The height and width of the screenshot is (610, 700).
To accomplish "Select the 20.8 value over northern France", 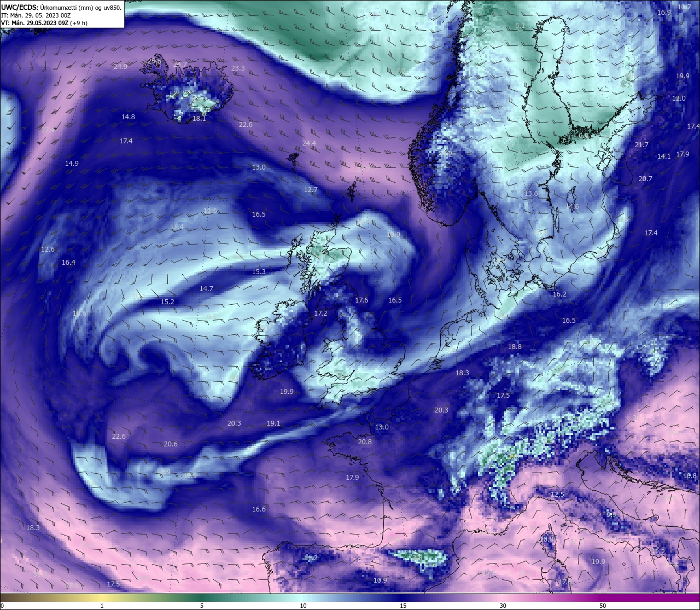I will (365, 442).
